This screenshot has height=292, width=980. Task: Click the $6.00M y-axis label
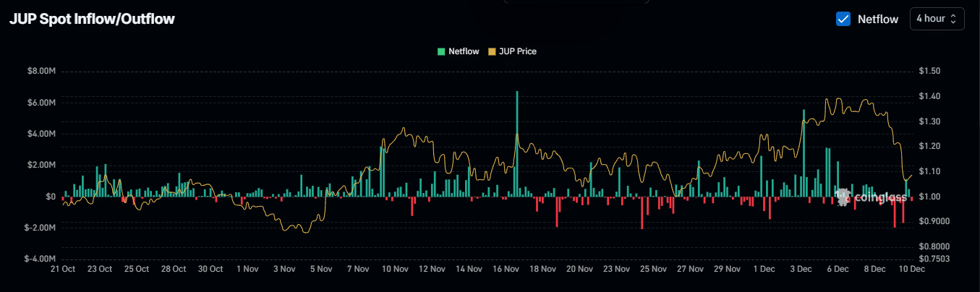pyautogui.click(x=41, y=103)
